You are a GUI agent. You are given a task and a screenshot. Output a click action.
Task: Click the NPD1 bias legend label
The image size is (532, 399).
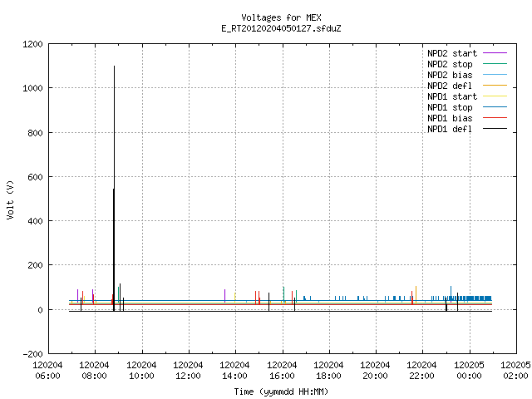click(x=450, y=118)
